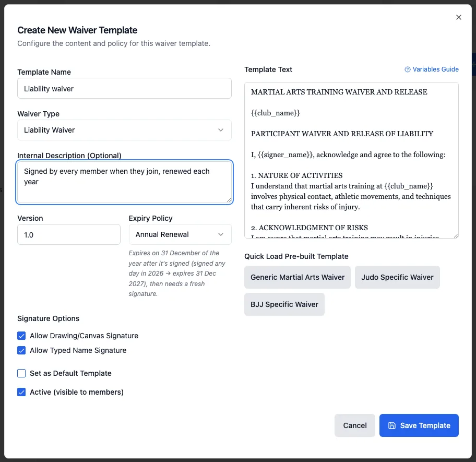Image resolution: width=476 pixels, height=462 pixels.
Task: Load the Generic Martial Arts Waiver template
Action: [x=297, y=277]
